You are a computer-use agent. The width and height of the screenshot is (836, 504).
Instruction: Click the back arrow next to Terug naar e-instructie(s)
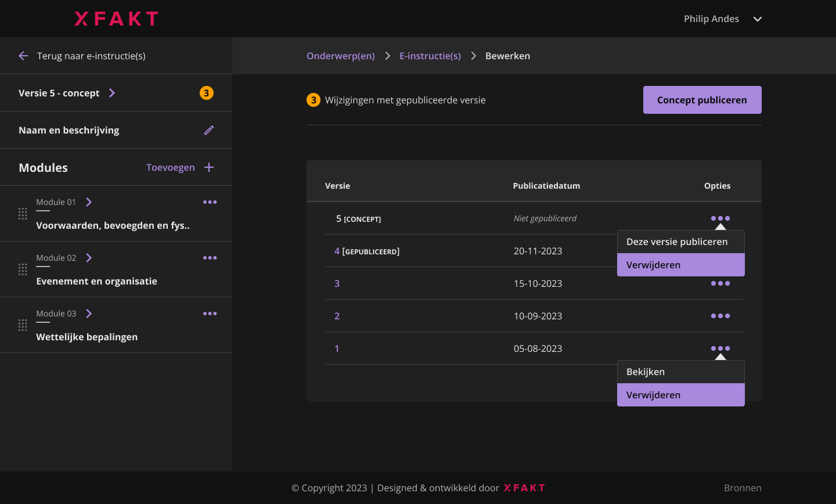pos(23,56)
